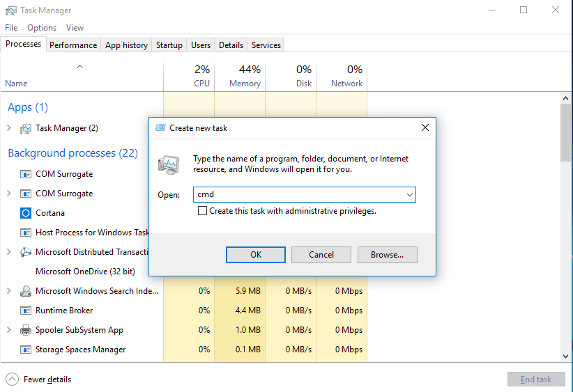Expand Microsoft Distributed Transaction row
Screen dimensions: 573x392
pyautogui.click(x=9, y=251)
